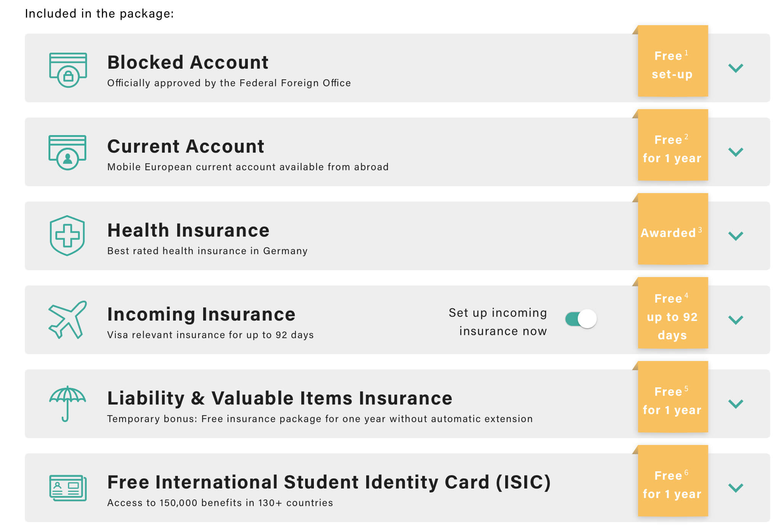
Task: Click the 'Free set-up' badge
Action: tap(673, 61)
